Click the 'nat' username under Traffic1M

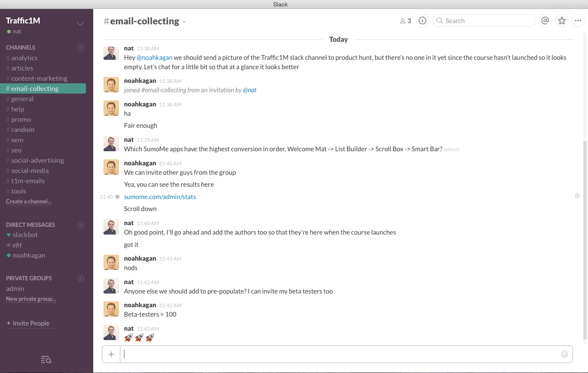point(17,32)
